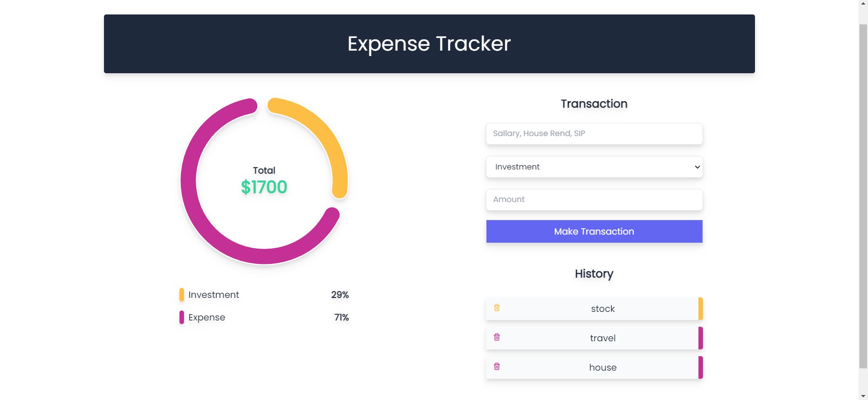This screenshot has height=400, width=868.
Task: Delete the stock history entry via trash icon
Action: coord(497,308)
